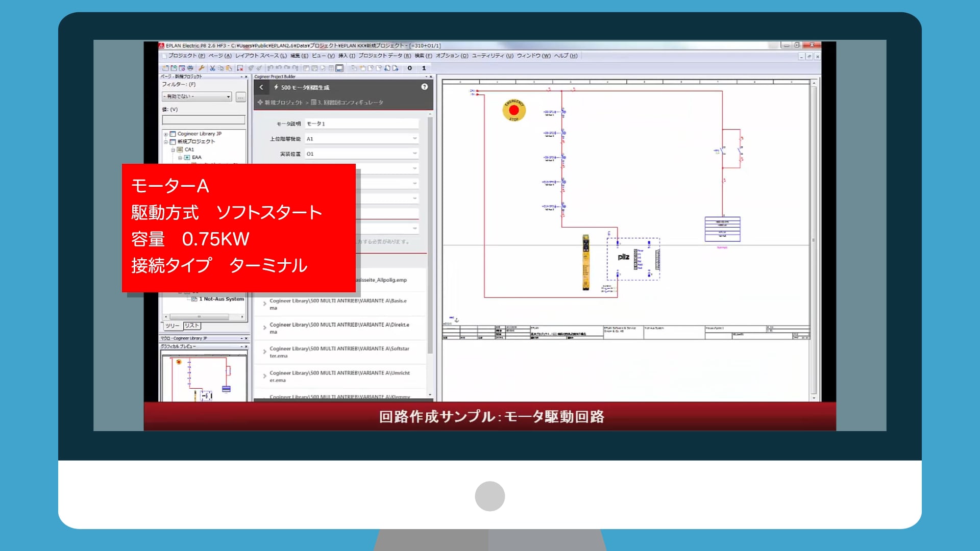Open the ページ(A) menu
Viewport: 980px width, 551px height.
[x=220, y=56]
